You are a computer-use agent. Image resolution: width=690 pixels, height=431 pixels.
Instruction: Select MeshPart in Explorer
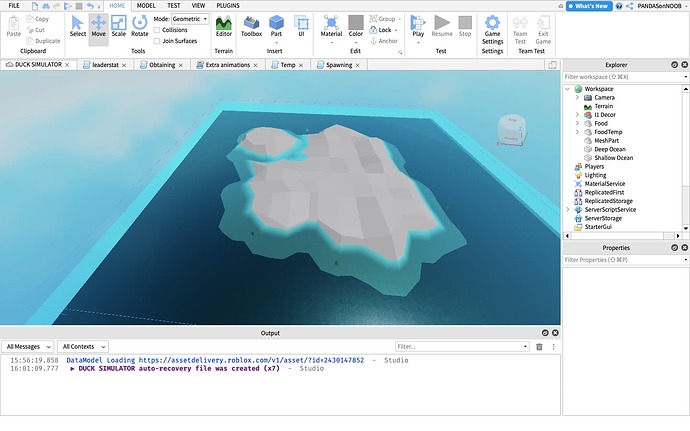pos(606,140)
